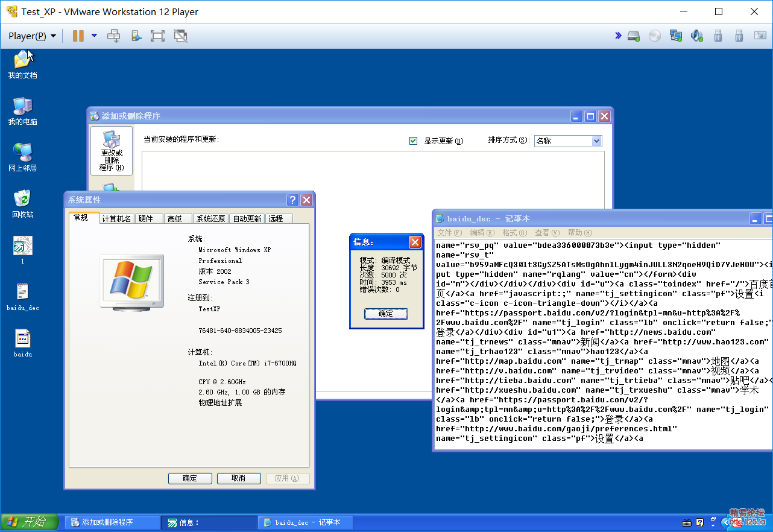Click inside the baidu_dec Notepad text area
Screen dimensions: 773x532
coord(603,344)
